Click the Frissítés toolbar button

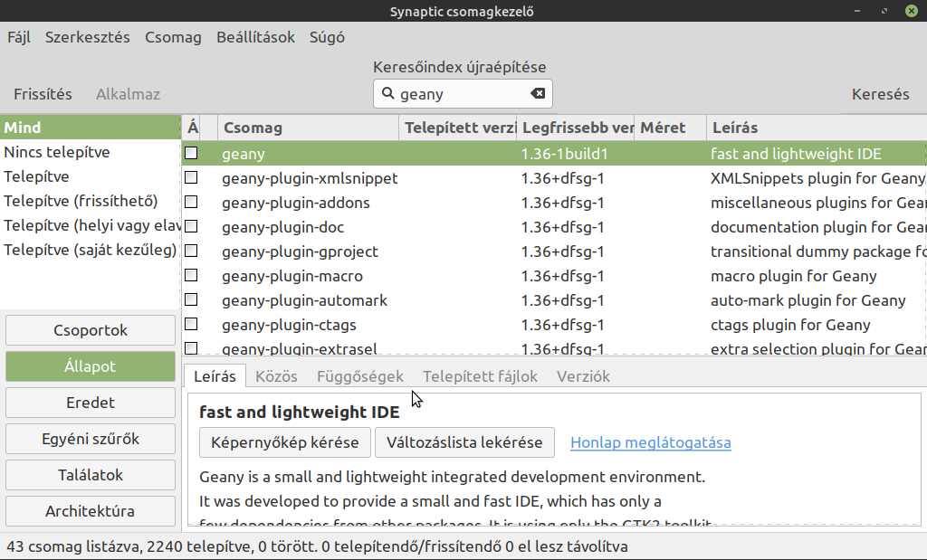click(43, 94)
